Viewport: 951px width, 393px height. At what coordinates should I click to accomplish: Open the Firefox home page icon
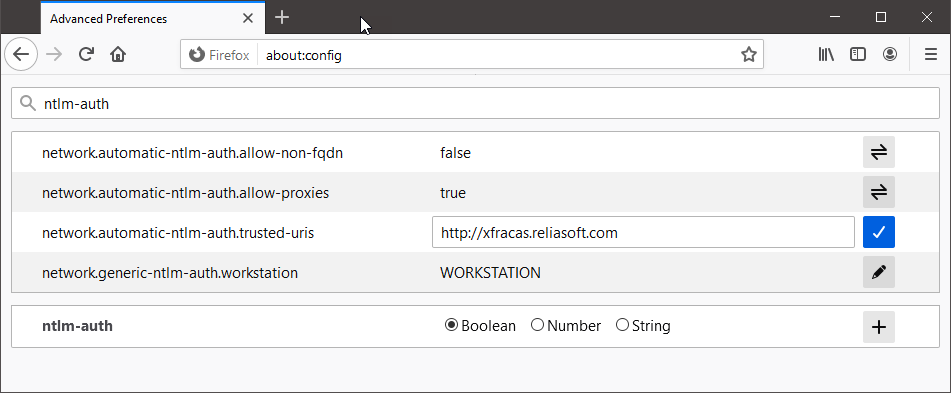click(118, 55)
